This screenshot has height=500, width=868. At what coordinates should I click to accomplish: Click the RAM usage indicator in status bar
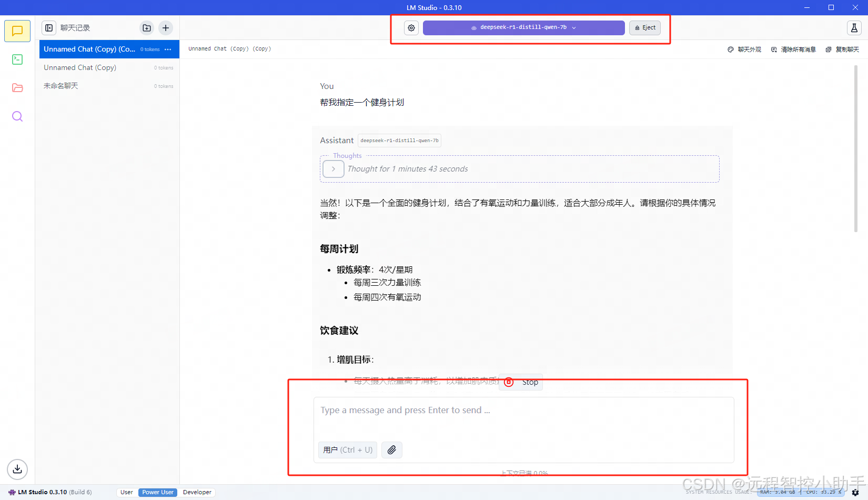[778, 493]
